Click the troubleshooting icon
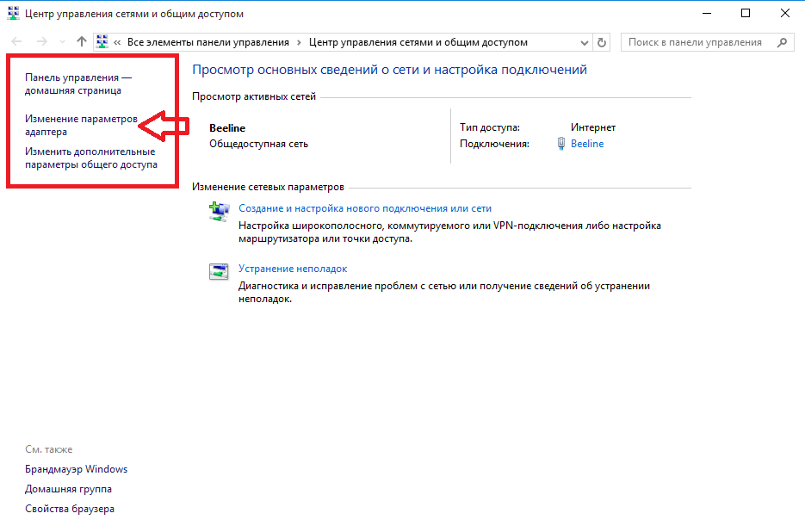The width and height of the screenshot is (805, 532). [220, 271]
